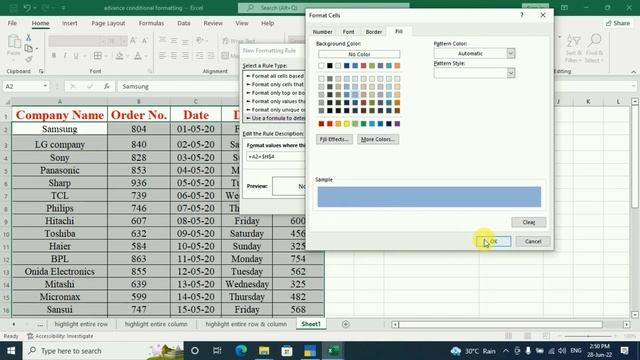This screenshot has height=360, width=640.
Task: Click the Align Left icon
Action: [x=162, y=56]
